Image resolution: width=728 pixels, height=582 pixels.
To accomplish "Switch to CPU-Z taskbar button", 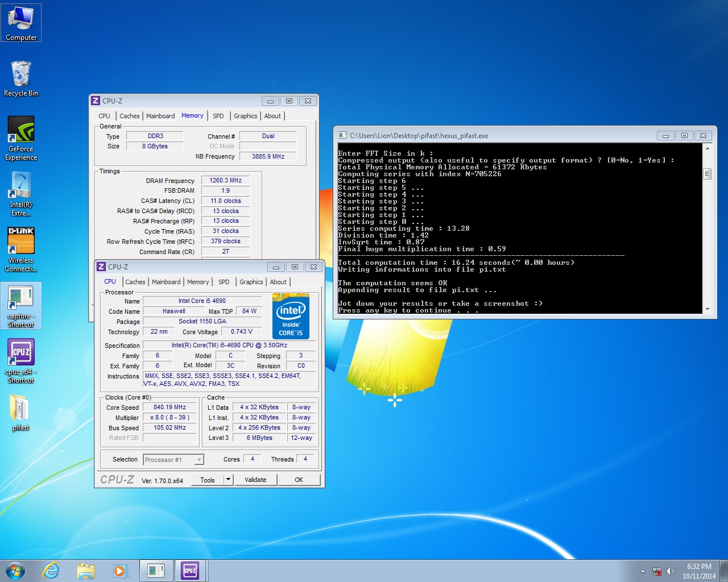I will coord(191,571).
